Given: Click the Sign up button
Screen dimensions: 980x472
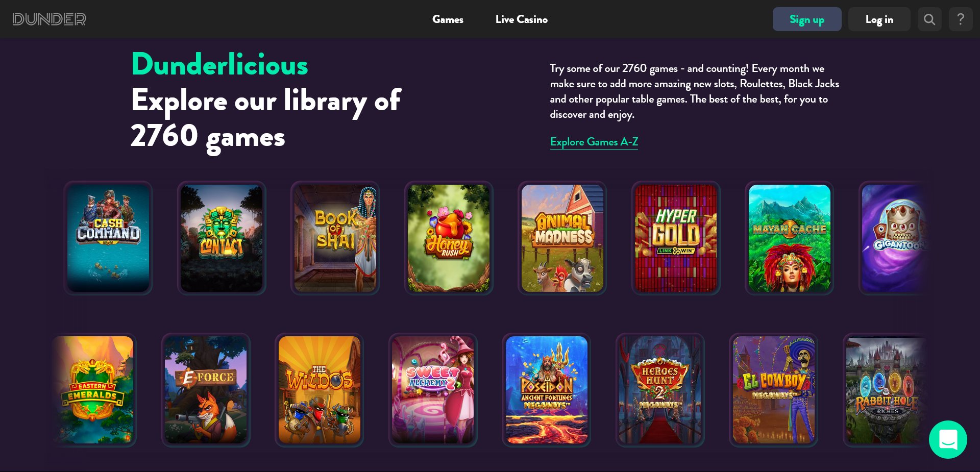Looking at the screenshot, I should point(807,19).
